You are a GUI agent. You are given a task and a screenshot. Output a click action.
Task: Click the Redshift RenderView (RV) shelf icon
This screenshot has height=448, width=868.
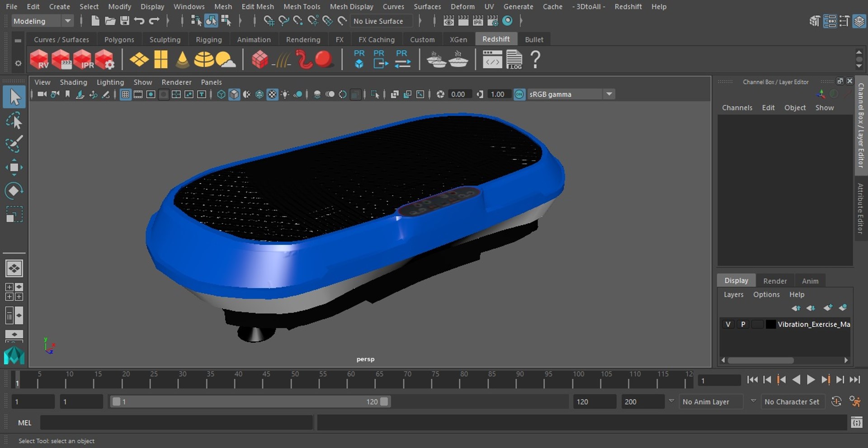tap(39, 60)
